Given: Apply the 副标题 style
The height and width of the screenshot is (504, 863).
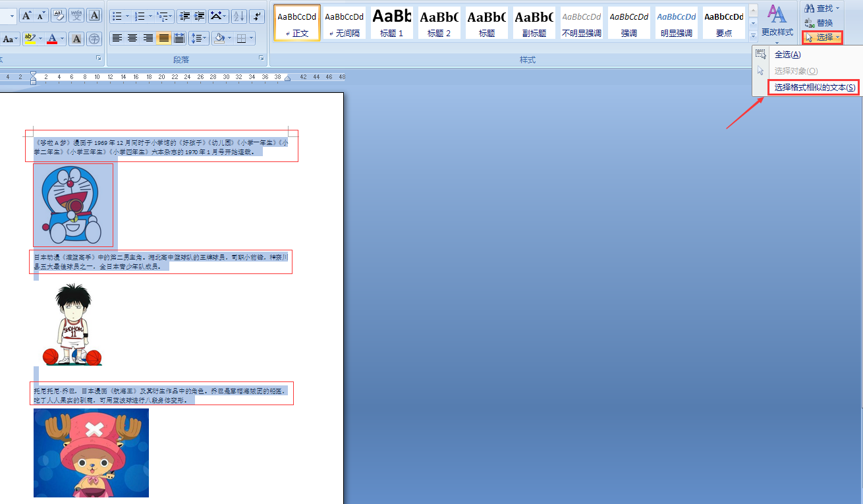Looking at the screenshot, I should point(534,23).
